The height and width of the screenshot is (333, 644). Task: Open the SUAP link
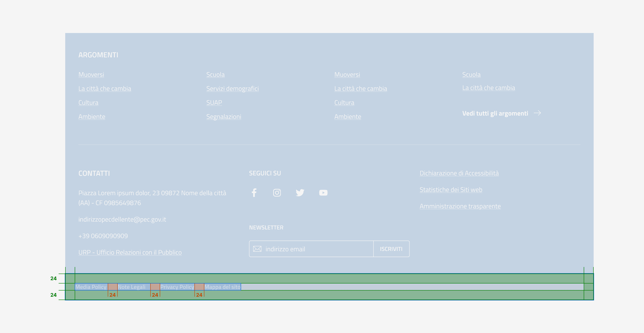click(x=214, y=103)
